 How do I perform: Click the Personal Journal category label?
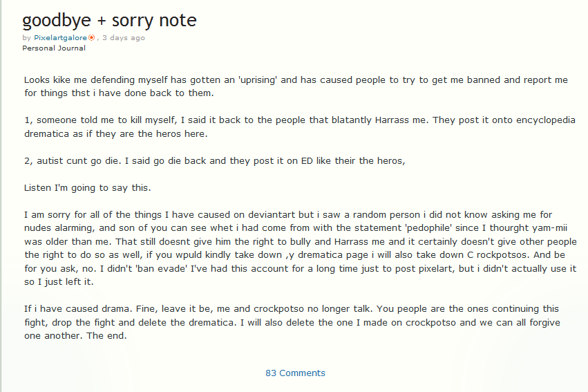[x=54, y=48]
